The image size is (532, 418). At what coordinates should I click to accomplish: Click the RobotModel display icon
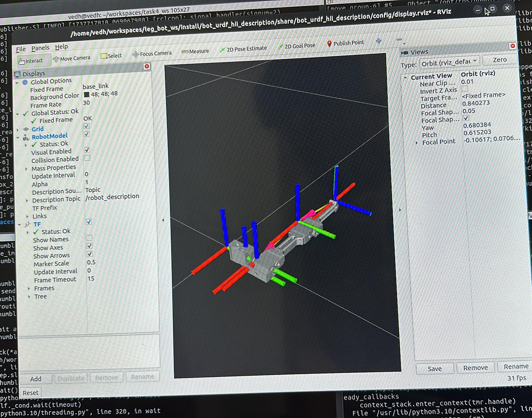point(26,138)
